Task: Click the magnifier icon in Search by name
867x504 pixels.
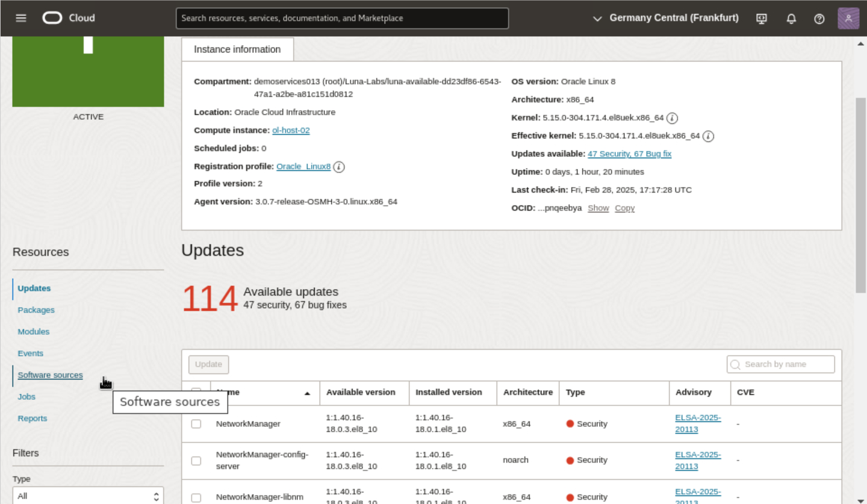Action: (x=736, y=364)
